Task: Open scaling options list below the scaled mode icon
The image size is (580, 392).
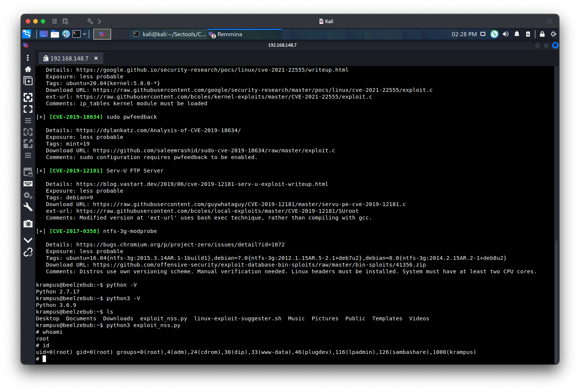Action: coord(28,155)
